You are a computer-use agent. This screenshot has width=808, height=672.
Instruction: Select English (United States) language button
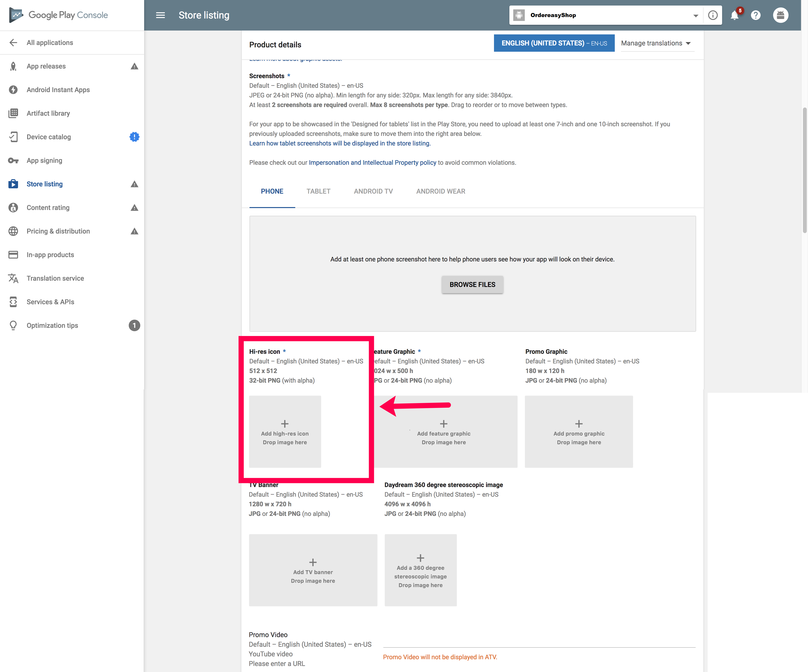[x=554, y=43]
